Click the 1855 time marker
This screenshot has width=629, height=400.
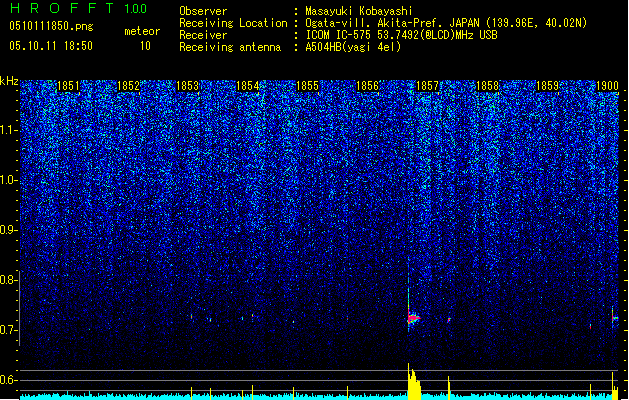click(x=307, y=86)
